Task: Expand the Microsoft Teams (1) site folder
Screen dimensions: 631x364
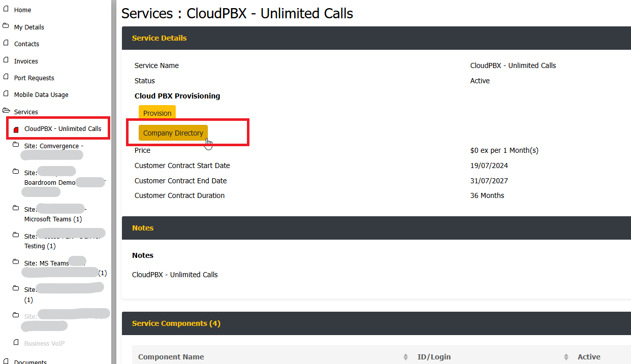Action: (16, 208)
